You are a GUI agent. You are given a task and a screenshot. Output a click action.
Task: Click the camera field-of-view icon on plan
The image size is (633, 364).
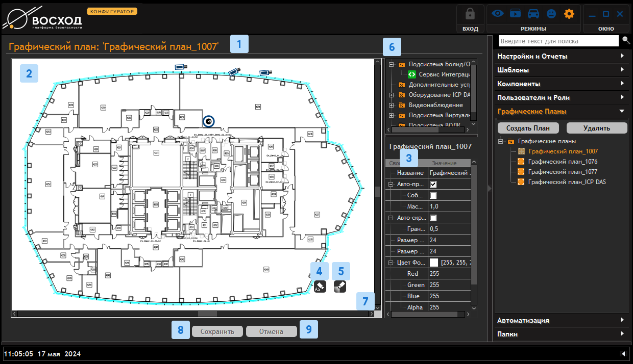[x=339, y=287]
